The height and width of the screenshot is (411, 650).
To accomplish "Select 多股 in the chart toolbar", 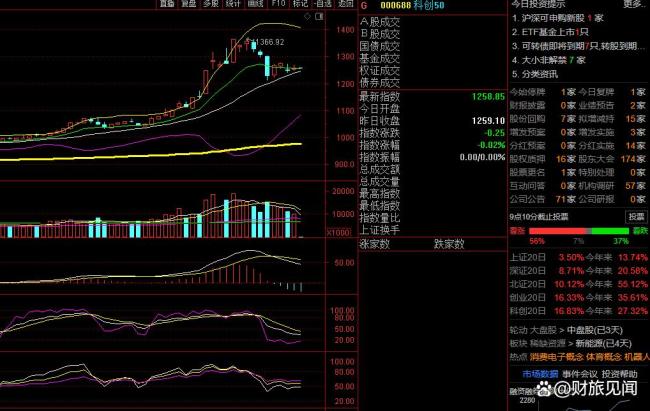I will coord(211,4).
